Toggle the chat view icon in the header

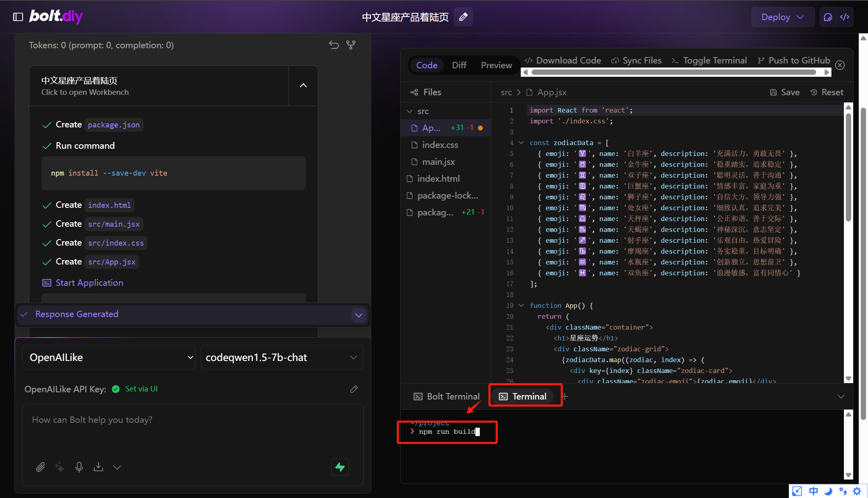828,17
